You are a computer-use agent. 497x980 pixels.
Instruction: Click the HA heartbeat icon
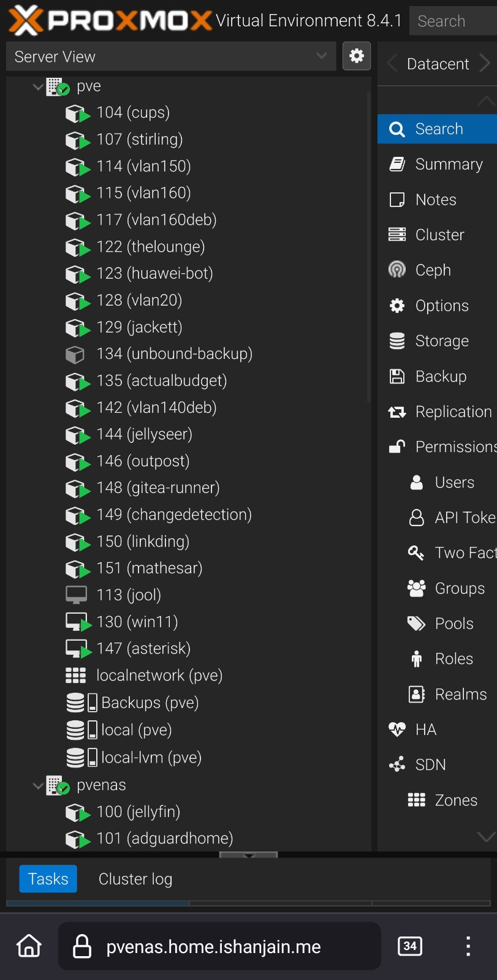(x=397, y=729)
